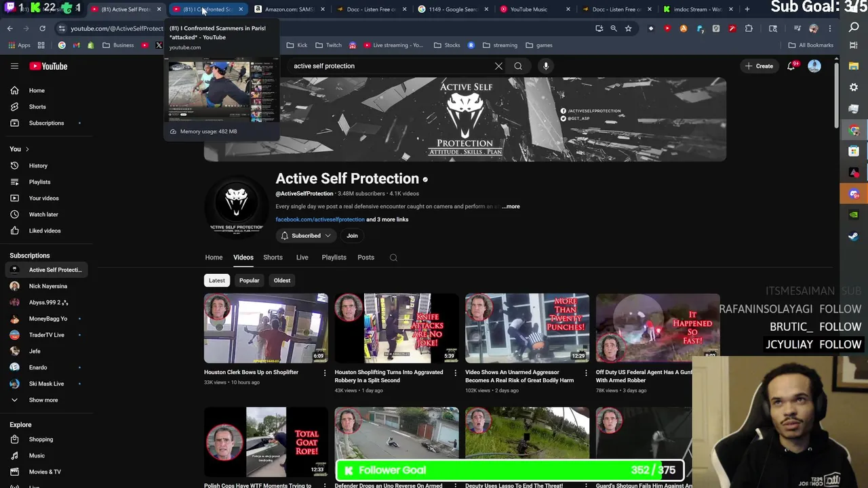This screenshot has height=488, width=868.
Task: Click the YouTube logo
Action: pyautogui.click(x=48, y=66)
